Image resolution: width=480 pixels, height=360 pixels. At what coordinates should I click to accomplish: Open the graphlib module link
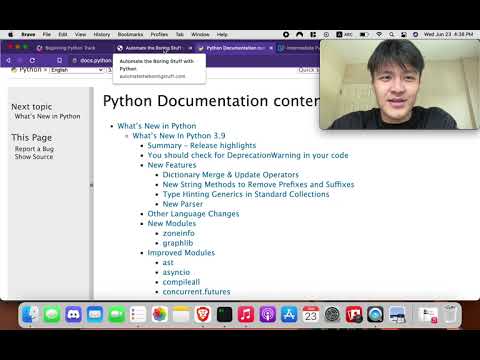(x=178, y=243)
